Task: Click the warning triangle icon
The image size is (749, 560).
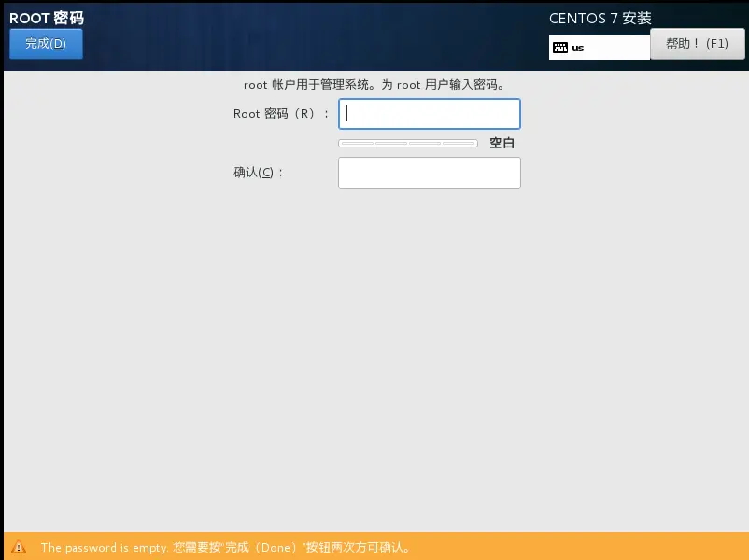Action: click(19, 547)
